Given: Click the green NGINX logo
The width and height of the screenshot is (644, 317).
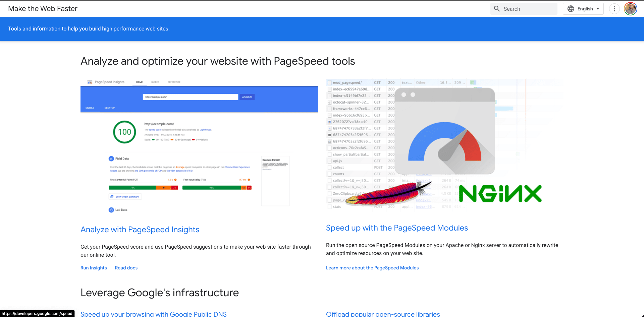Looking at the screenshot, I should click(500, 193).
